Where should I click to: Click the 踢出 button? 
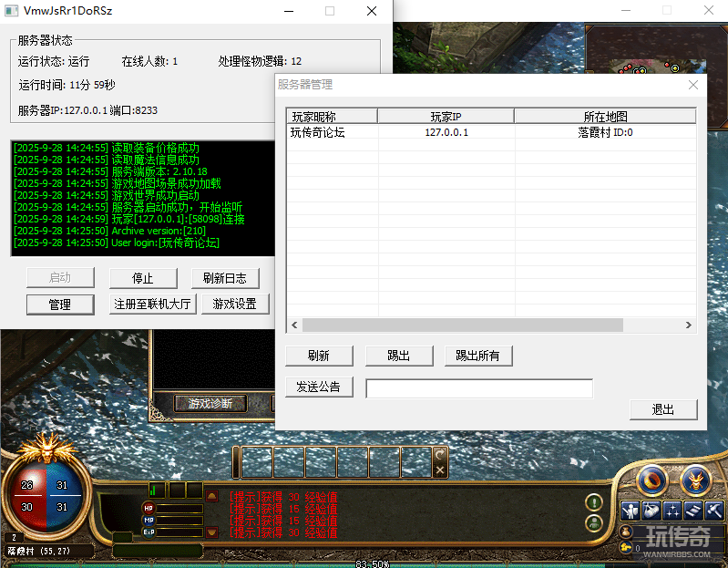(399, 356)
